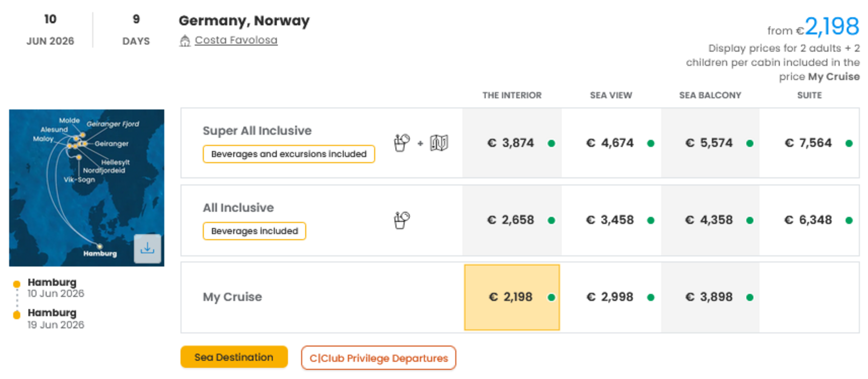Click the Sea Balcony column header
Screen dimensions: 868x379
[x=710, y=95]
